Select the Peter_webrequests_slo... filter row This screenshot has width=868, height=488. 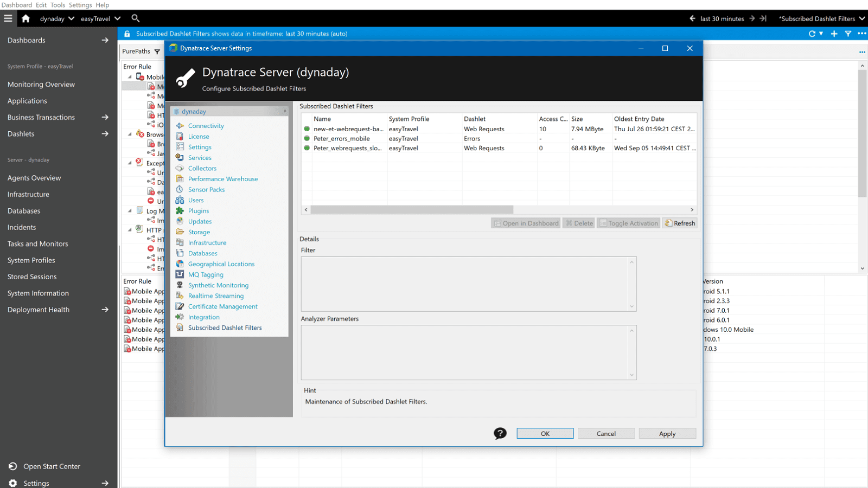tap(499, 148)
